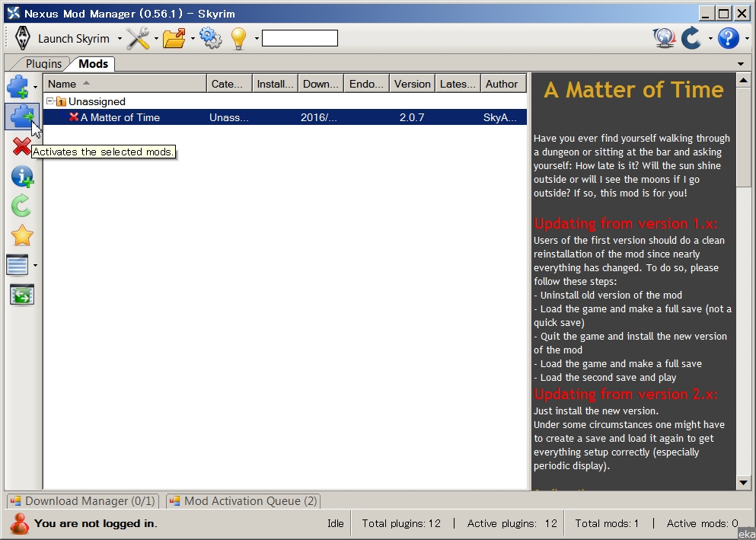Open the Mod Activation Queue (2) tab
This screenshot has width=756, height=540.
pos(244,501)
